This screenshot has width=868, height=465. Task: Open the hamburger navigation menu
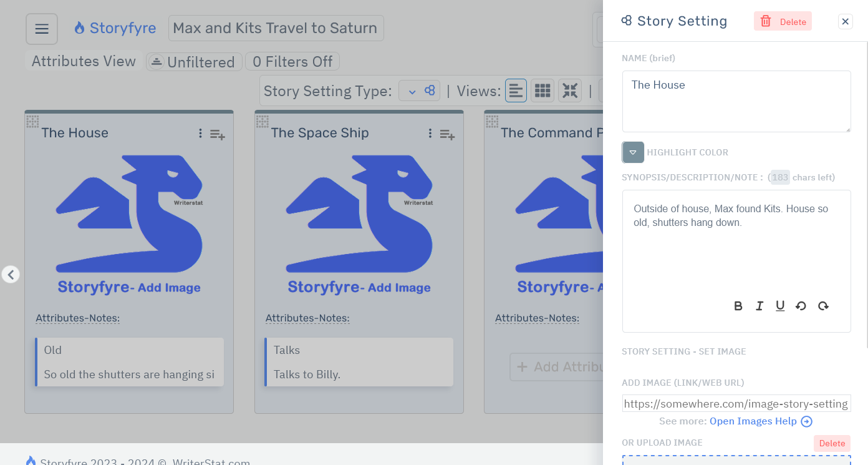41,28
